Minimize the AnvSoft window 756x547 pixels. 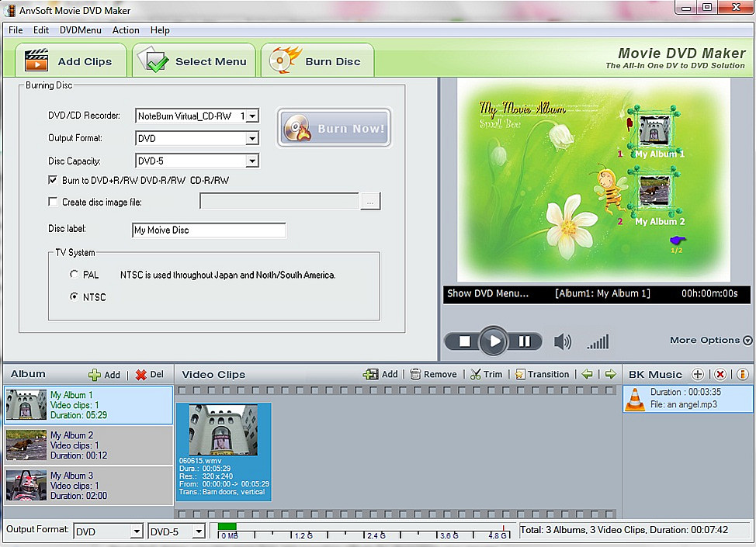[x=686, y=7]
